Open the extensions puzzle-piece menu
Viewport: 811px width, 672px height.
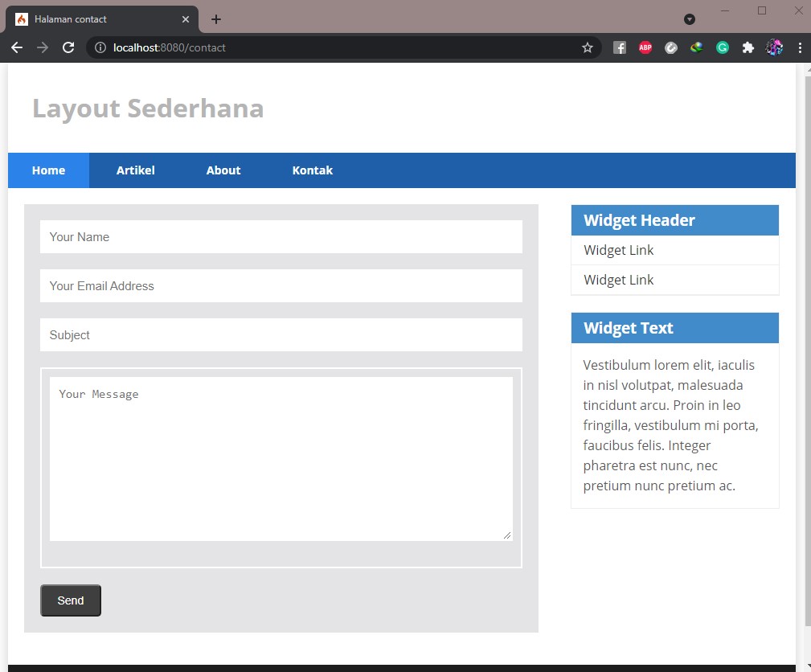(748, 47)
